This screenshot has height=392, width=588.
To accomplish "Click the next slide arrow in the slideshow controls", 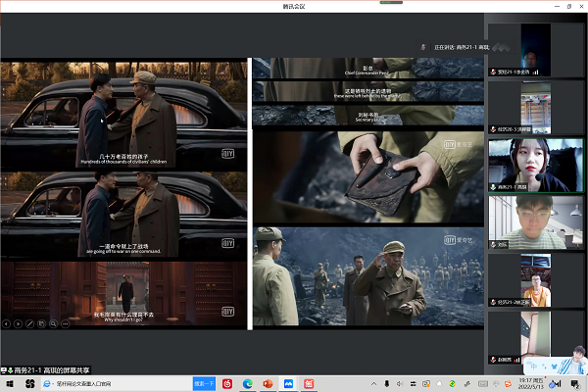I will [x=18, y=322].
